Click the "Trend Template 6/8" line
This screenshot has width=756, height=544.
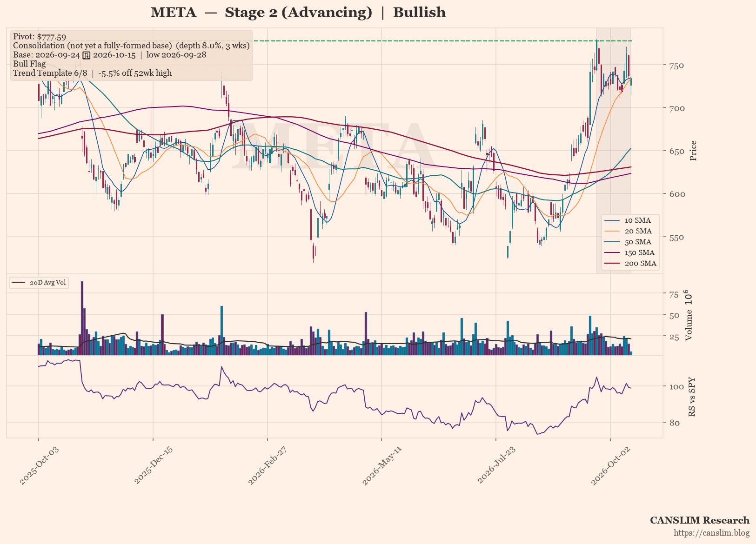pos(92,73)
